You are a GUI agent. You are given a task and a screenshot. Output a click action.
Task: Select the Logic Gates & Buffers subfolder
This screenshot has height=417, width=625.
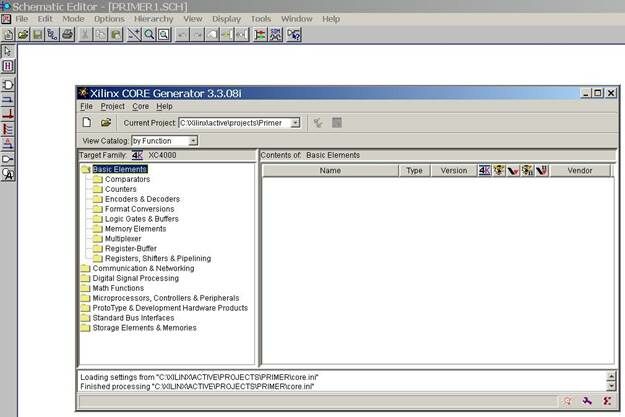(142, 219)
